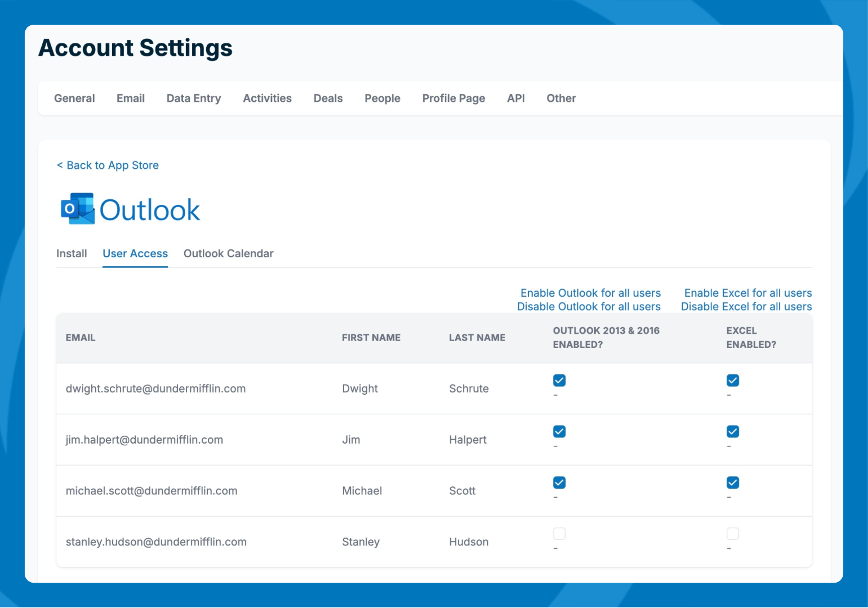
Task: Uncheck Outlook enabled for Michael Scott
Action: 559,483
